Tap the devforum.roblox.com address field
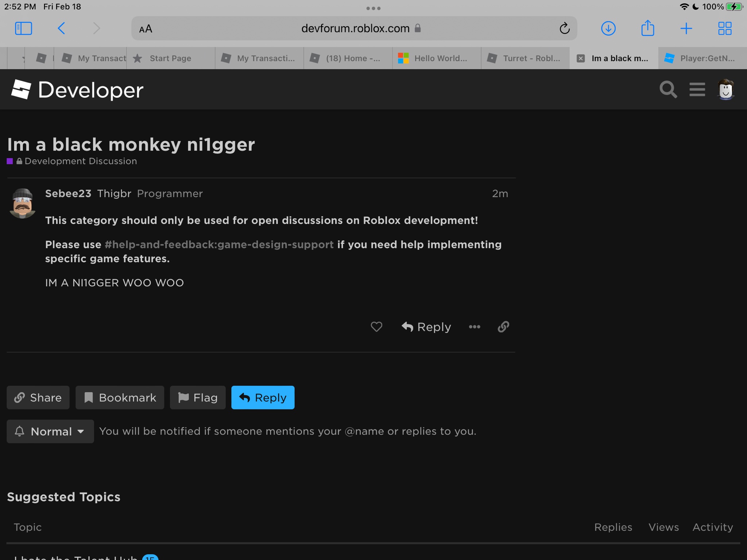747x560 pixels. point(355,28)
